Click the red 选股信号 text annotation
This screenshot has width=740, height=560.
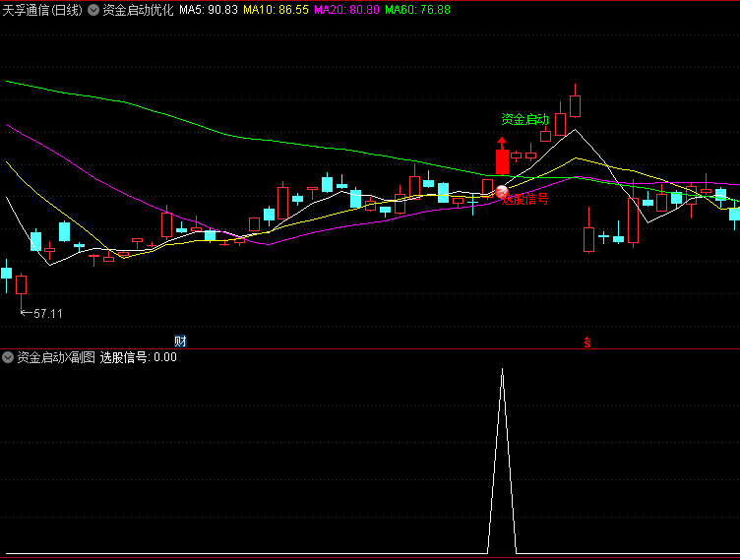pyautogui.click(x=525, y=199)
